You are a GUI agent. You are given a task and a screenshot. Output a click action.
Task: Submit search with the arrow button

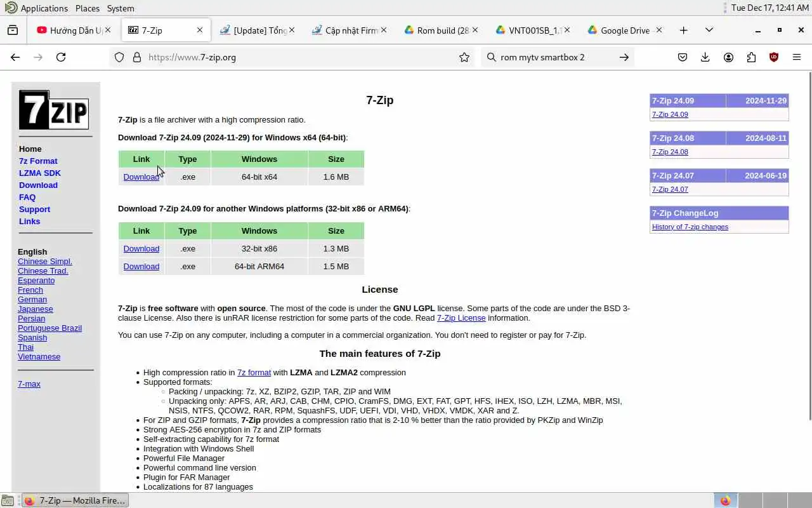click(624, 57)
